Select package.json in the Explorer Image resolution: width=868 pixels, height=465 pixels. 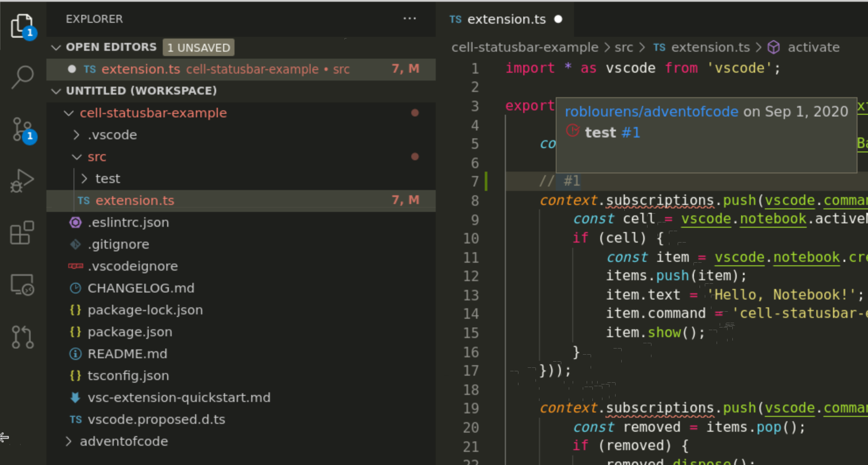coord(129,332)
